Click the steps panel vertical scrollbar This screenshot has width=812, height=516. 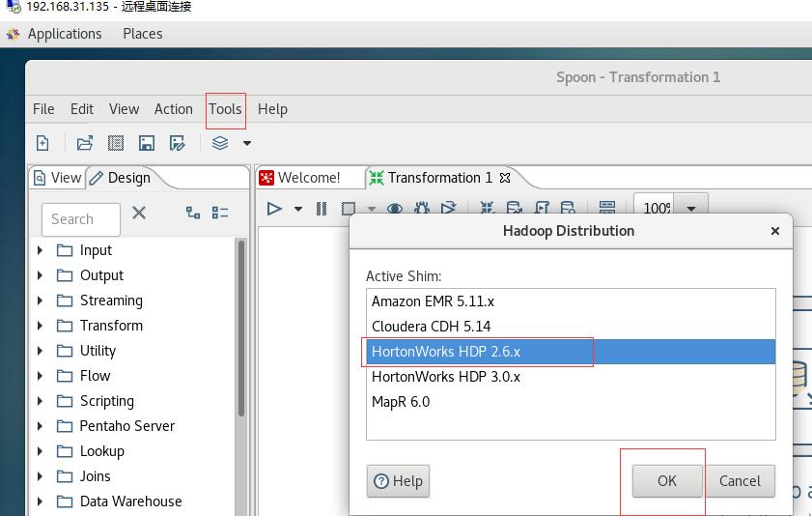coord(240,328)
